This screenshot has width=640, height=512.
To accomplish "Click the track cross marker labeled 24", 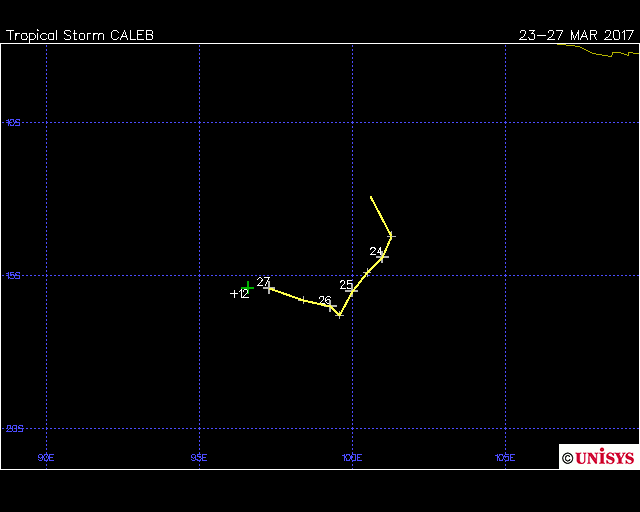I will point(382,257).
